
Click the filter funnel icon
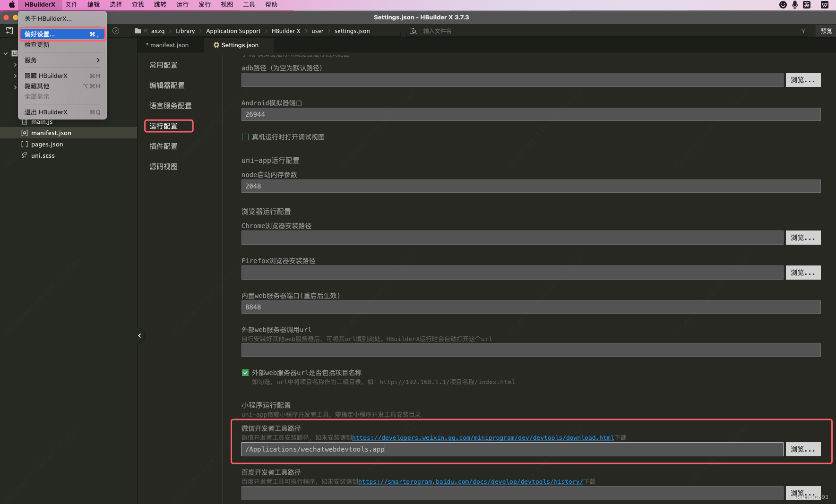[803, 31]
